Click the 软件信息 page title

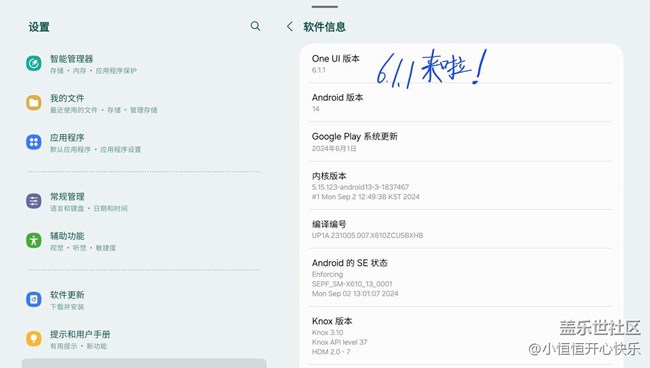pyautogui.click(x=324, y=27)
